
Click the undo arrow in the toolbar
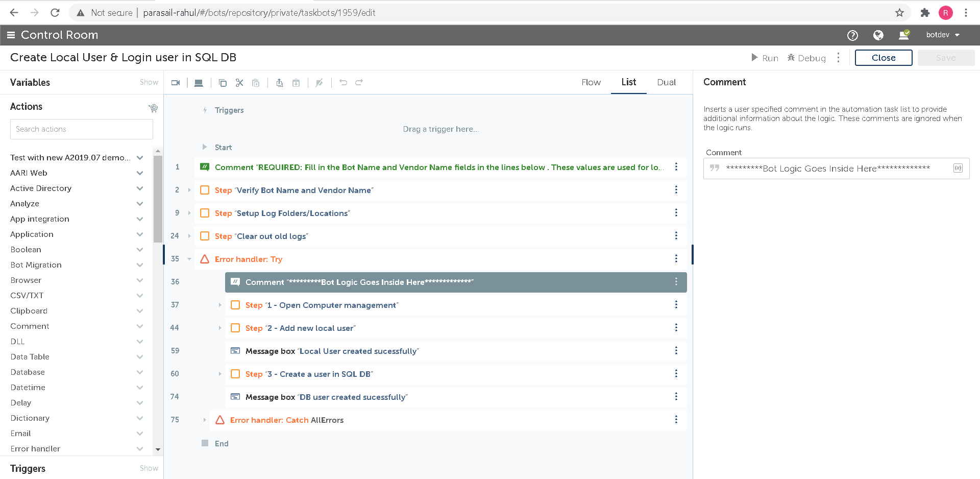pos(343,83)
